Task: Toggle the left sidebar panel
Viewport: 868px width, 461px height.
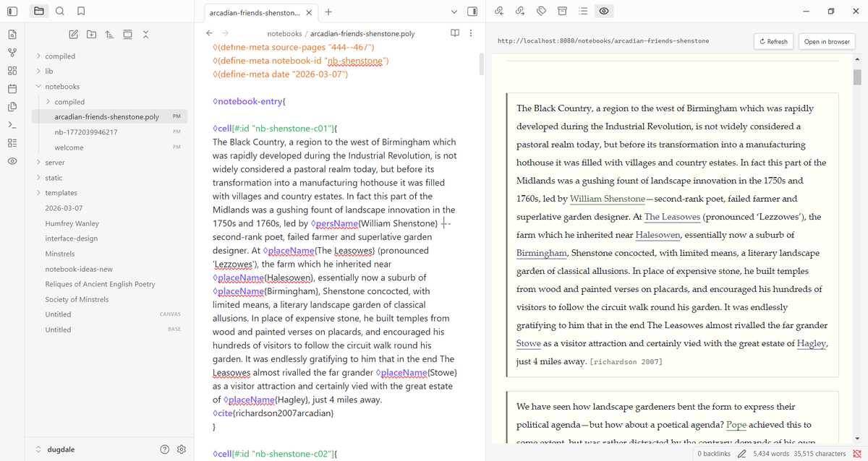Action: coord(12,11)
